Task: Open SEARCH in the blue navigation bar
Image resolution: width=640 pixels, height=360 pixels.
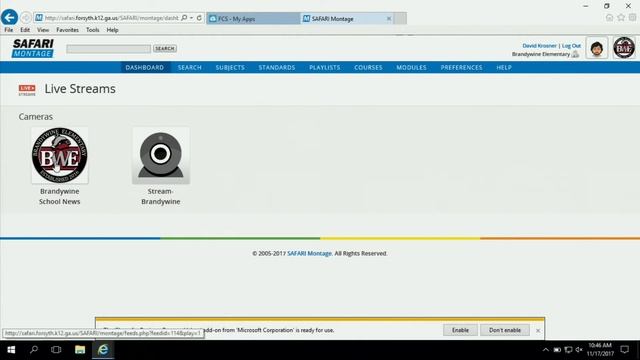Action: tap(189, 67)
